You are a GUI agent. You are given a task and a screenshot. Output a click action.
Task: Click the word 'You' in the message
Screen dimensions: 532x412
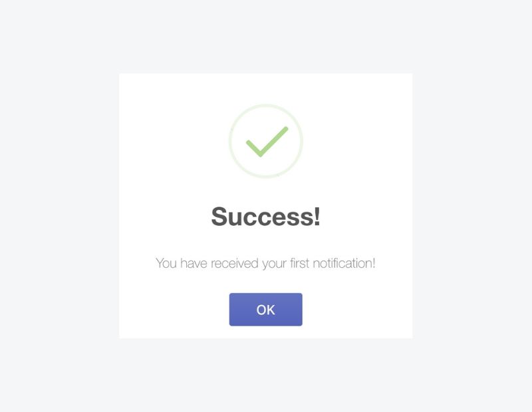point(166,263)
